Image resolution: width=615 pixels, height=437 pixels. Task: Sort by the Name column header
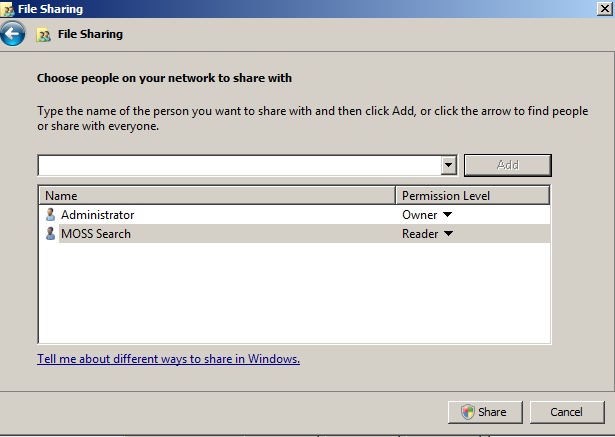[x=217, y=195]
